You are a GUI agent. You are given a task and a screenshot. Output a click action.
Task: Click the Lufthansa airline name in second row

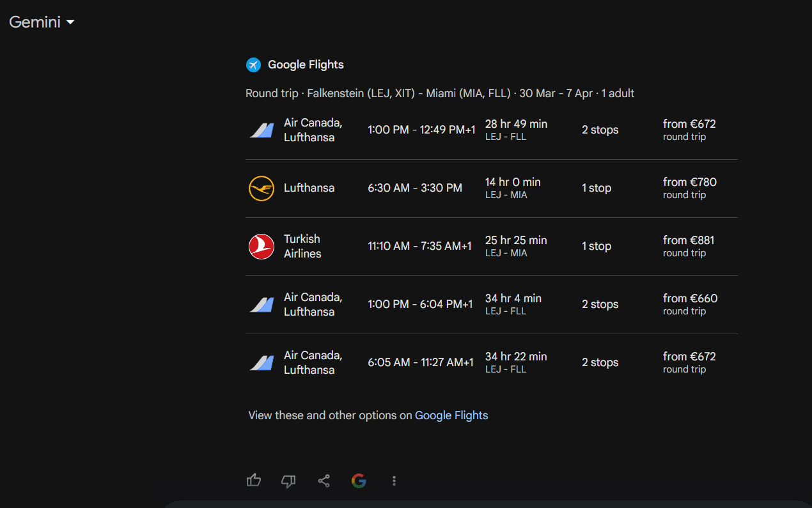point(309,189)
